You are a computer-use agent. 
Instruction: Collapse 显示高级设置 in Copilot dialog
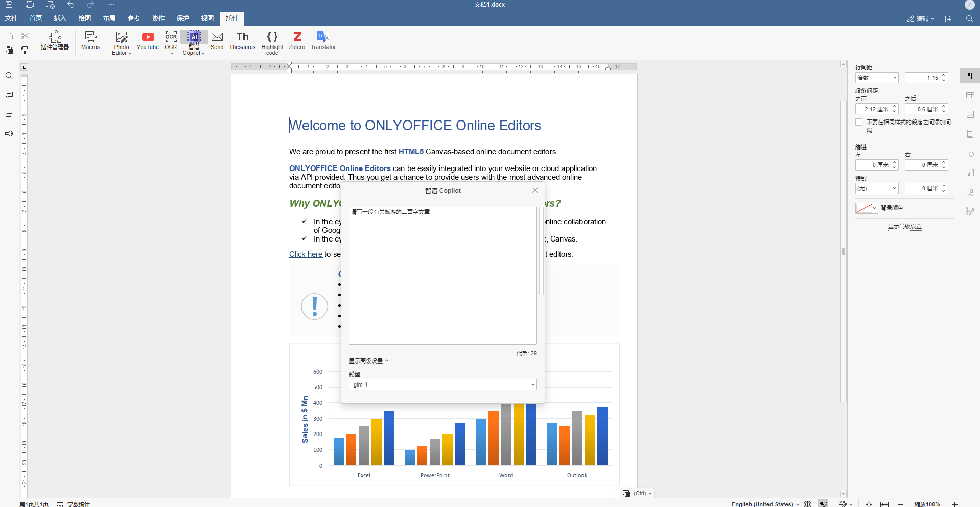[x=368, y=361]
